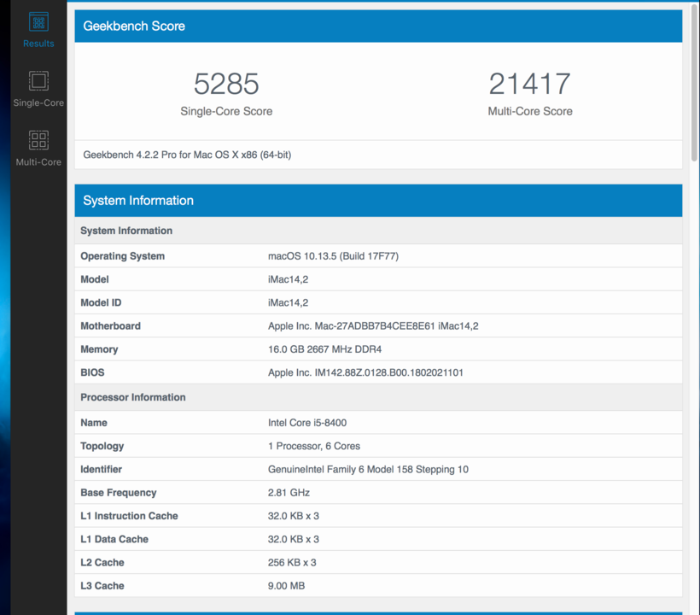The height and width of the screenshot is (615, 700).
Task: Click the Identifier row label
Action: click(x=102, y=470)
